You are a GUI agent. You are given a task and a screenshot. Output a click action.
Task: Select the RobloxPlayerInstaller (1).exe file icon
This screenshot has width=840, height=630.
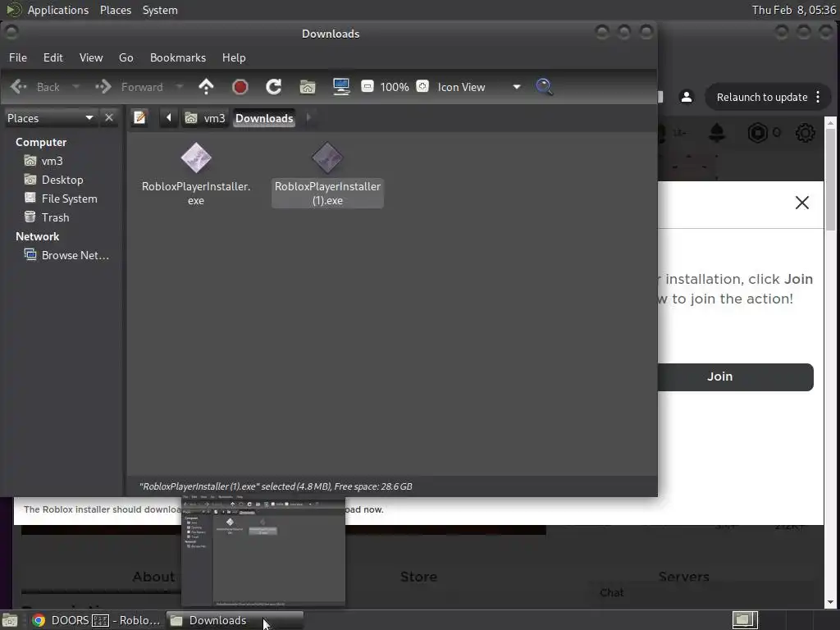(x=327, y=158)
